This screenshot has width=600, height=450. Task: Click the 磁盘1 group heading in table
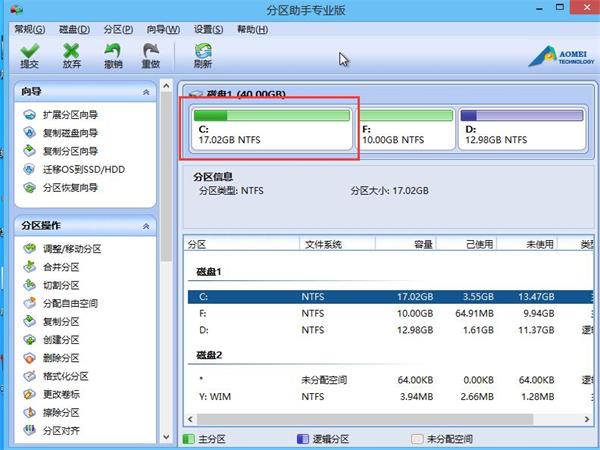click(x=209, y=272)
